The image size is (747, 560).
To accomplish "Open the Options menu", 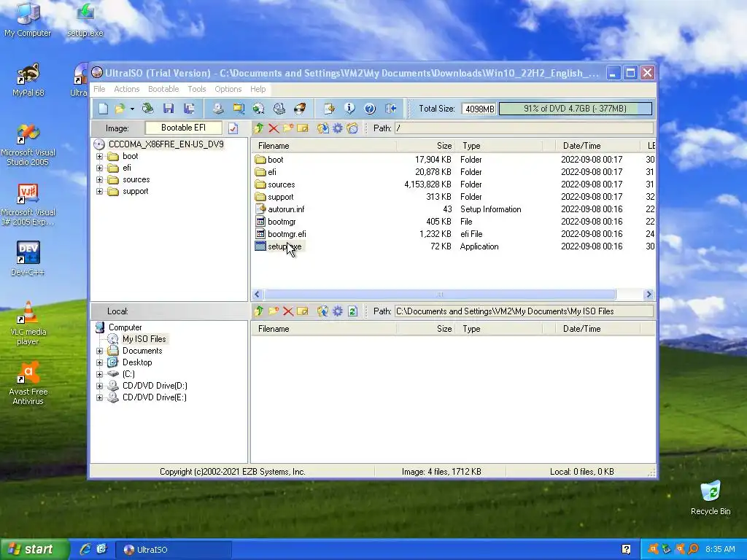I will (x=228, y=89).
